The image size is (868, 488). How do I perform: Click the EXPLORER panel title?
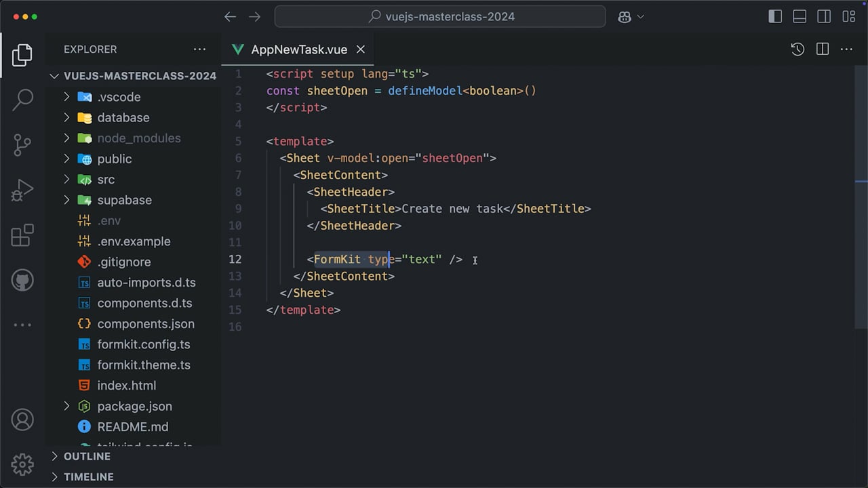coord(90,49)
